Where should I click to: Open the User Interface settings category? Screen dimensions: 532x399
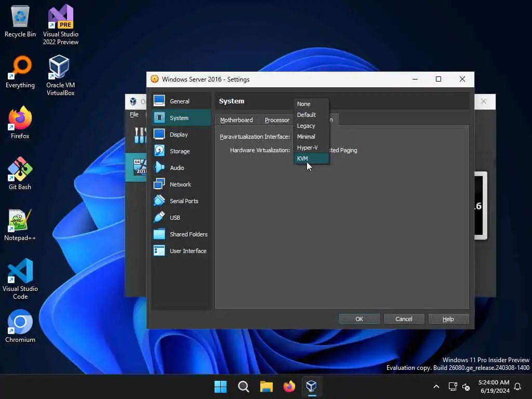[x=181, y=251]
